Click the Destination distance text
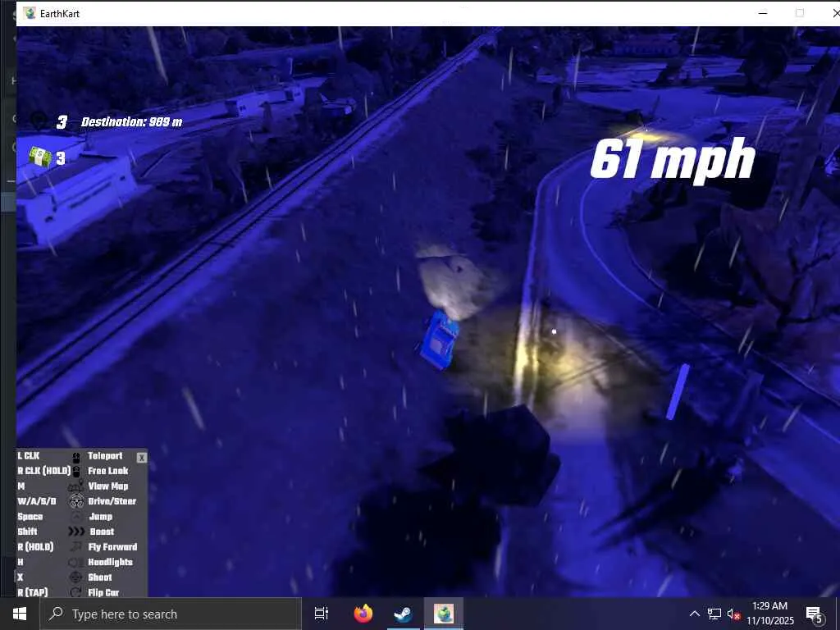Screen dimensions: 840x630 [x=132, y=122]
